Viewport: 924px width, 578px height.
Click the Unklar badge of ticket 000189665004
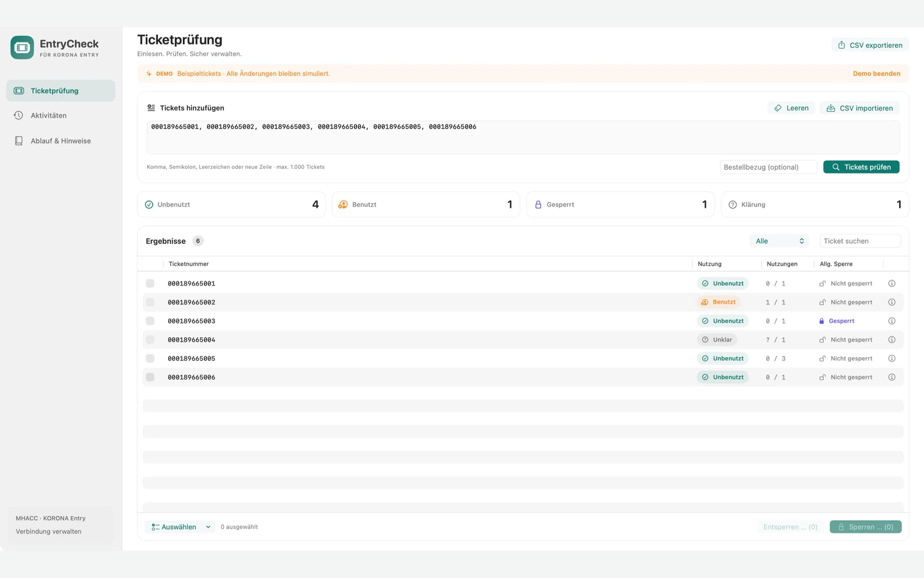pos(717,340)
